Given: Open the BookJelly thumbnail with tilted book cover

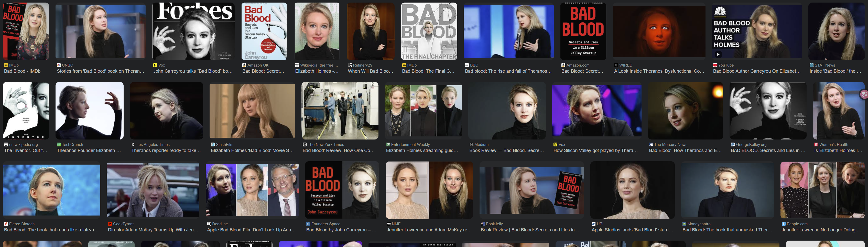Looking at the screenshot, I should 532,190.
